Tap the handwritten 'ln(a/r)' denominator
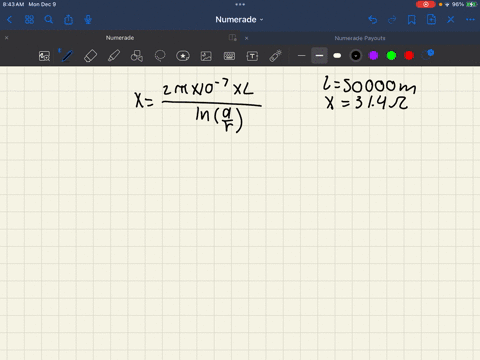Screen dimensions: 480x360 [219, 119]
